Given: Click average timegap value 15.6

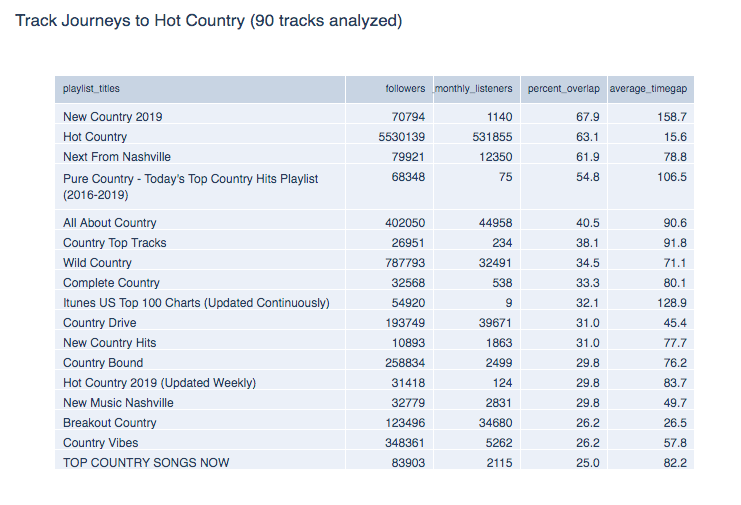Looking at the screenshot, I should [675, 137].
